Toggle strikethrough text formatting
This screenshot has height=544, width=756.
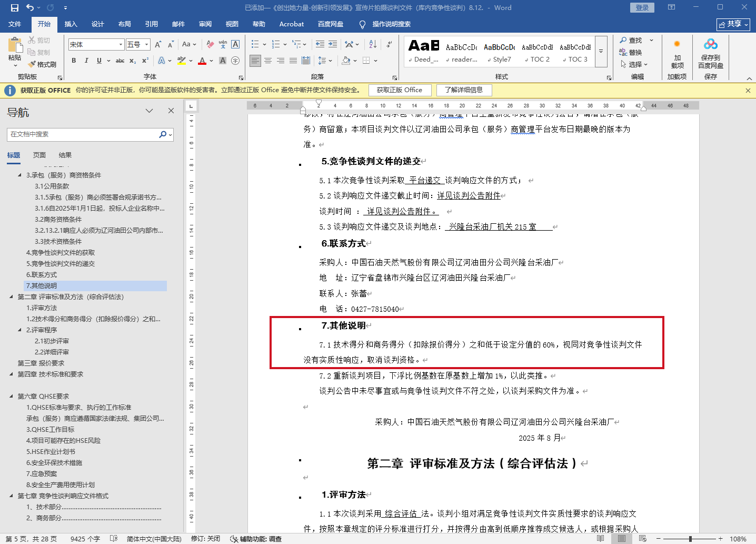120,61
